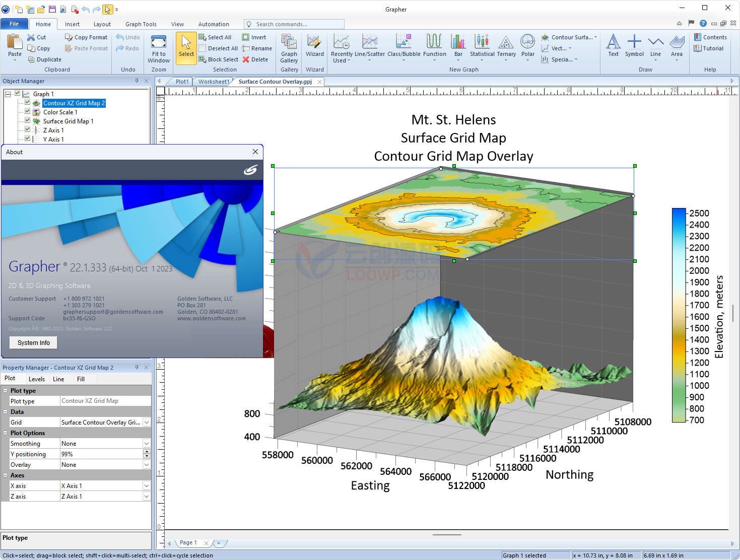Collapse the Axes property section
Image resolution: width=740 pixels, height=560 pixels.
pyautogui.click(x=6, y=475)
